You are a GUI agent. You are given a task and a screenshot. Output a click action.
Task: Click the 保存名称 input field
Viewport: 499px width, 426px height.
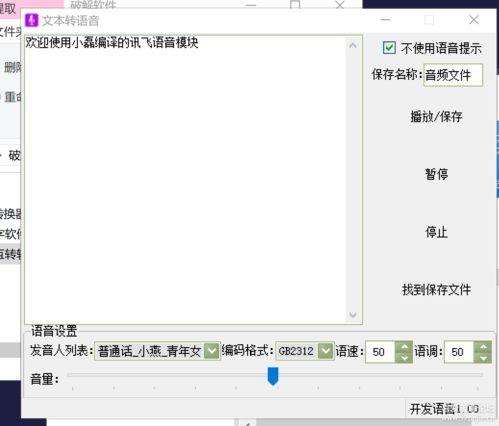click(x=453, y=75)
